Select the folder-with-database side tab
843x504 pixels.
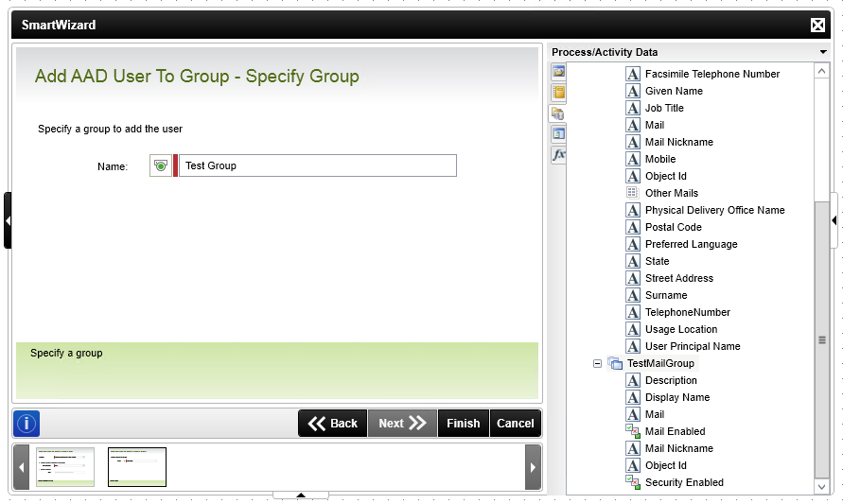coord(557,113)
